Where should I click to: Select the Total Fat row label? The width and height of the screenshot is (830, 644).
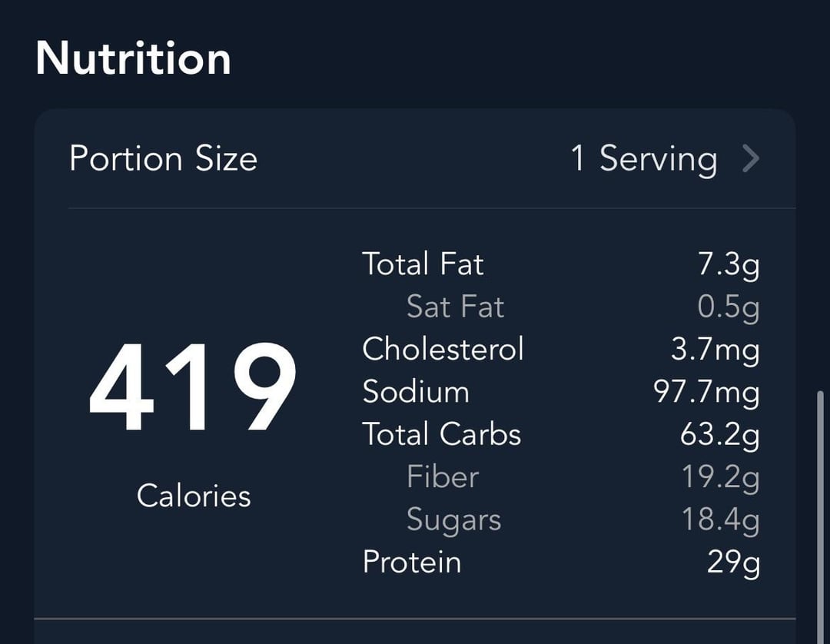click(423, 264)
